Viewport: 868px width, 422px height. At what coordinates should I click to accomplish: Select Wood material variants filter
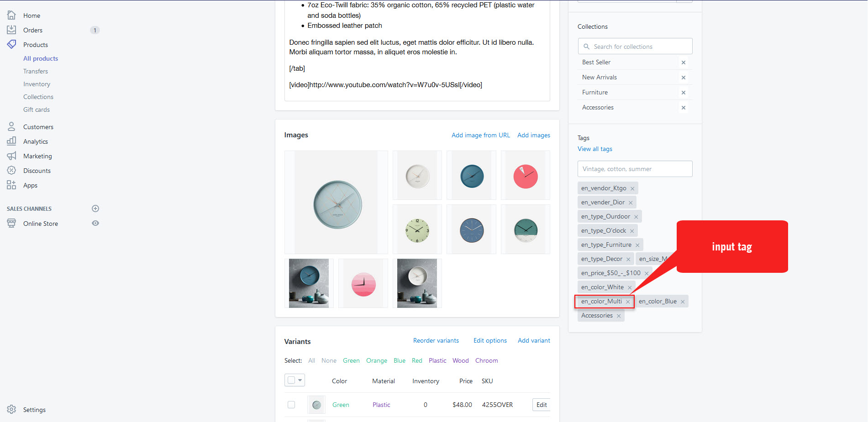point(461,360)
